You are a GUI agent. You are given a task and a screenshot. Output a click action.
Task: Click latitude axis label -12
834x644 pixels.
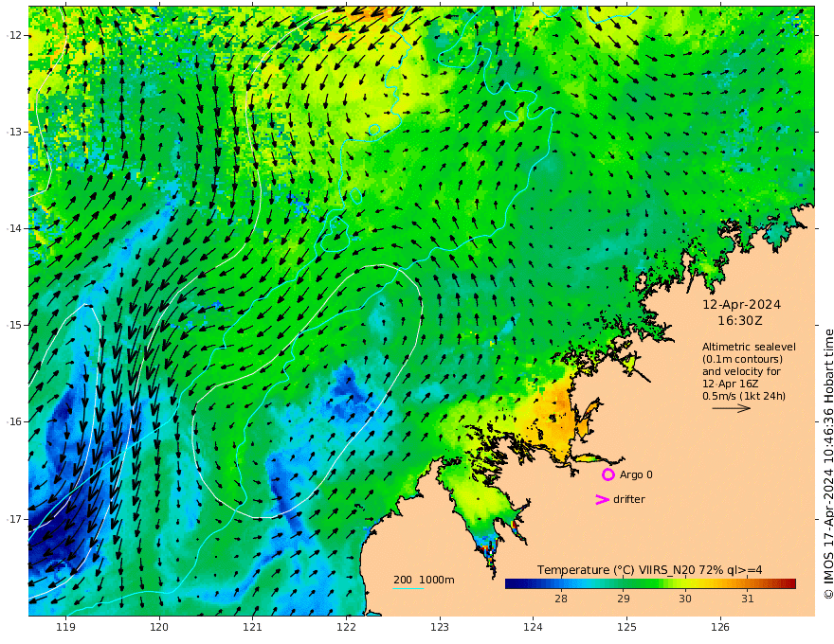[14, 35]
